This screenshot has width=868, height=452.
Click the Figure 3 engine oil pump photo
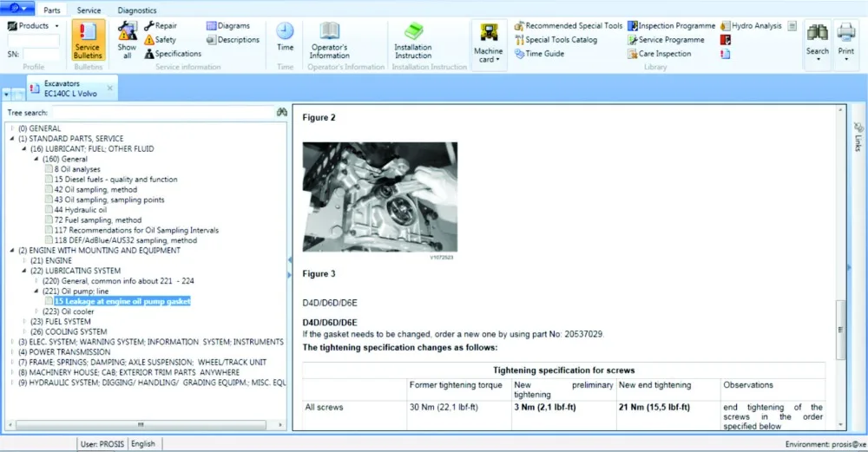380,197
